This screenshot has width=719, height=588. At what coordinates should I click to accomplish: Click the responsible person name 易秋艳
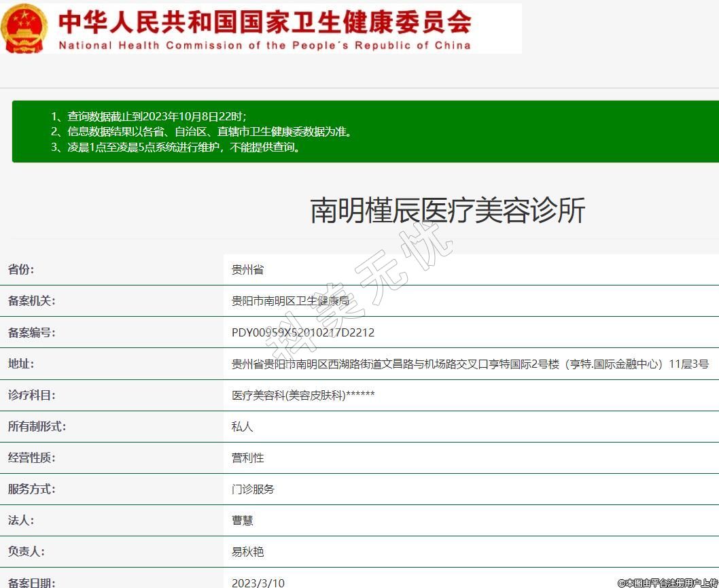tap(247, 551)
